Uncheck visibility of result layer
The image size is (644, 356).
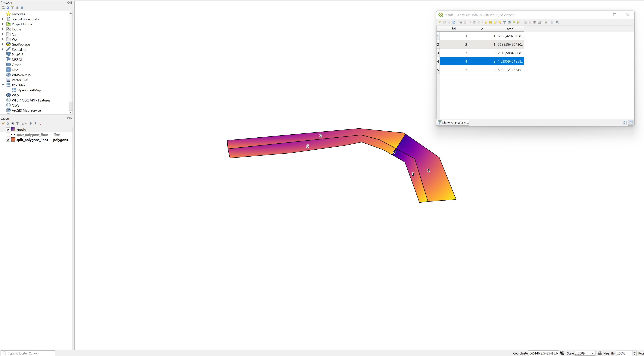coord(8,130)
